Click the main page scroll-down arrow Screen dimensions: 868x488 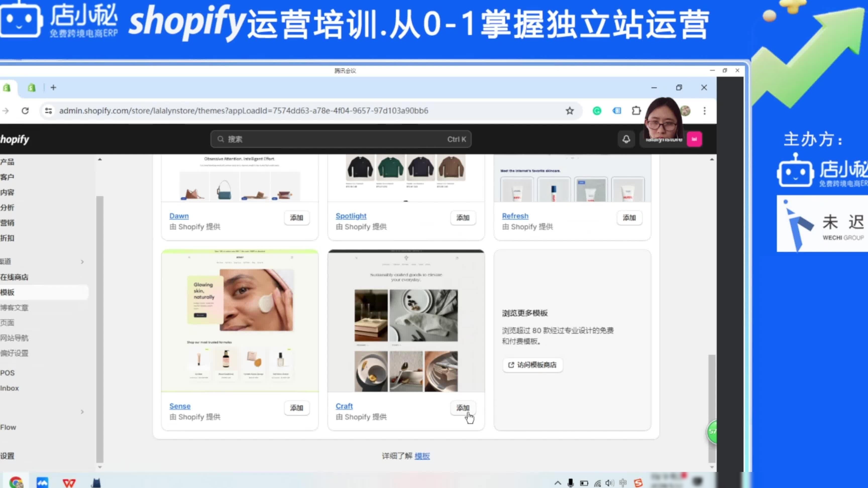tap(712, 467)
